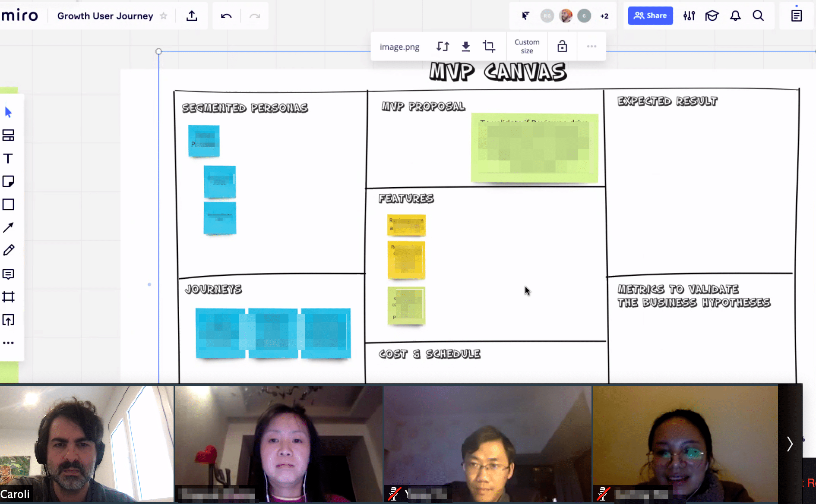The image size is (816, 504).
Task: Star the Growth User Journey board
Action: pyautogui.click(x=164, y=16)
